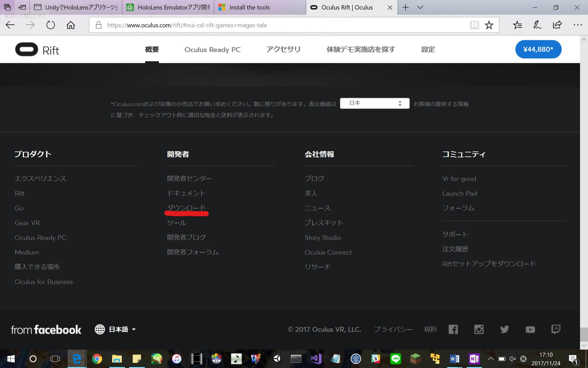This screenshot has width=588, height=368.
Task: Click the ¥44,880* price button
Action: tap(538, 49)
